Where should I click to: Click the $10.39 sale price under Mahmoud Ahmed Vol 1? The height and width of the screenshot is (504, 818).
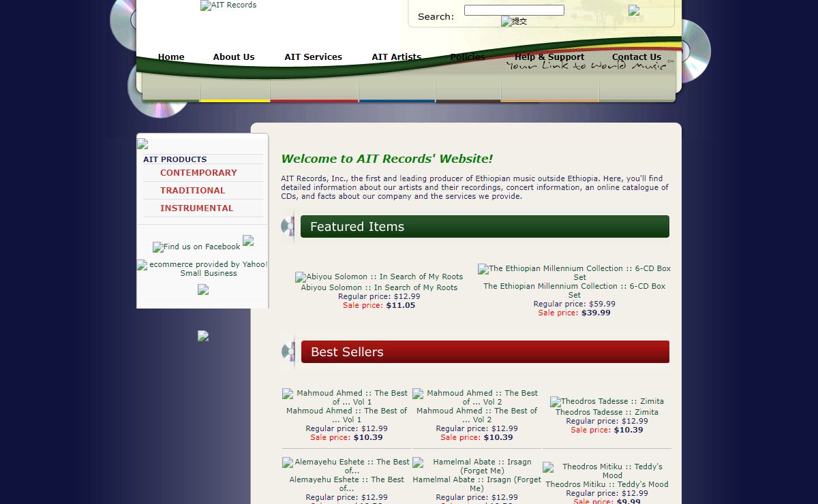point(368,437)
